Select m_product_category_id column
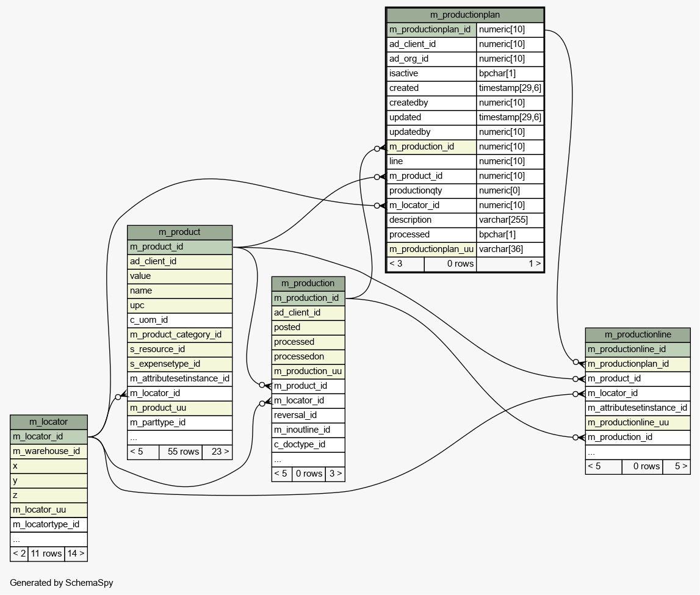 [179, 335]
